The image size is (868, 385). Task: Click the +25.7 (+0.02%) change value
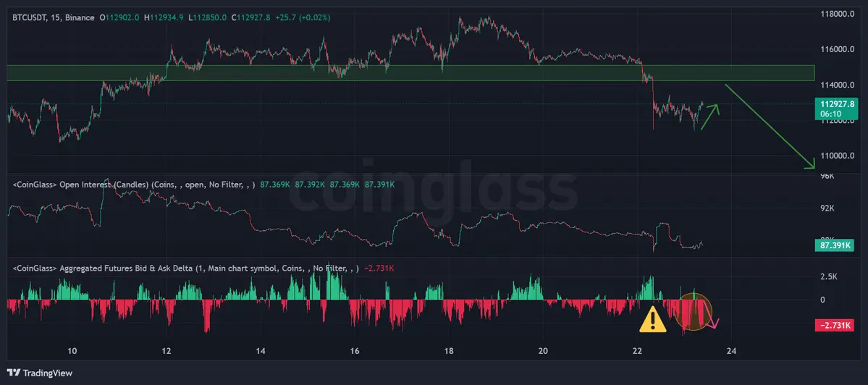click(x=303, y=17)
